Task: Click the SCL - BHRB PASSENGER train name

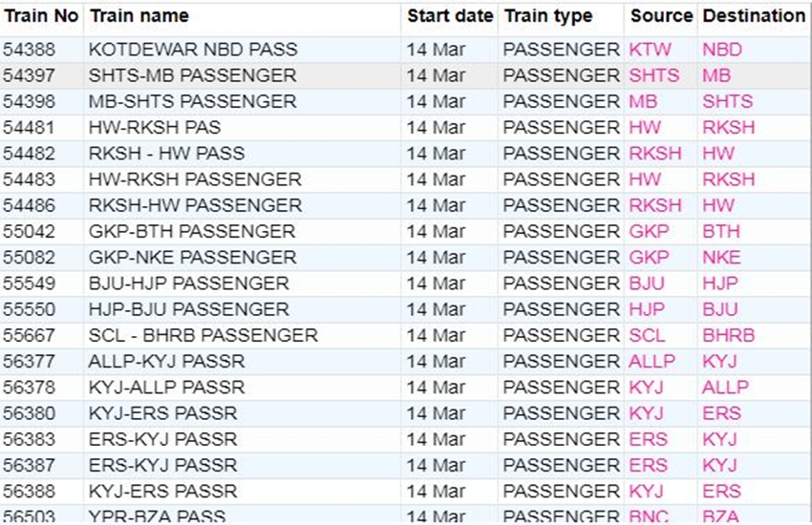Action: [203, 335]
